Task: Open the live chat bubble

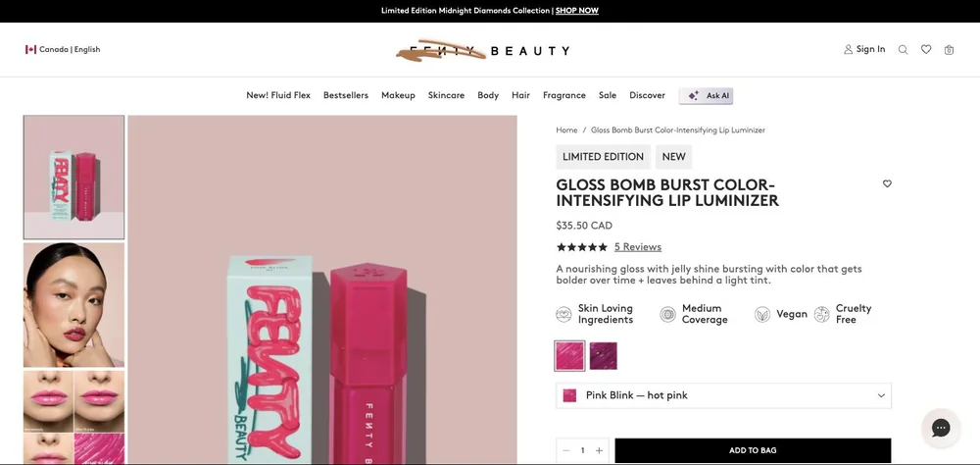Action: [940, 428]
